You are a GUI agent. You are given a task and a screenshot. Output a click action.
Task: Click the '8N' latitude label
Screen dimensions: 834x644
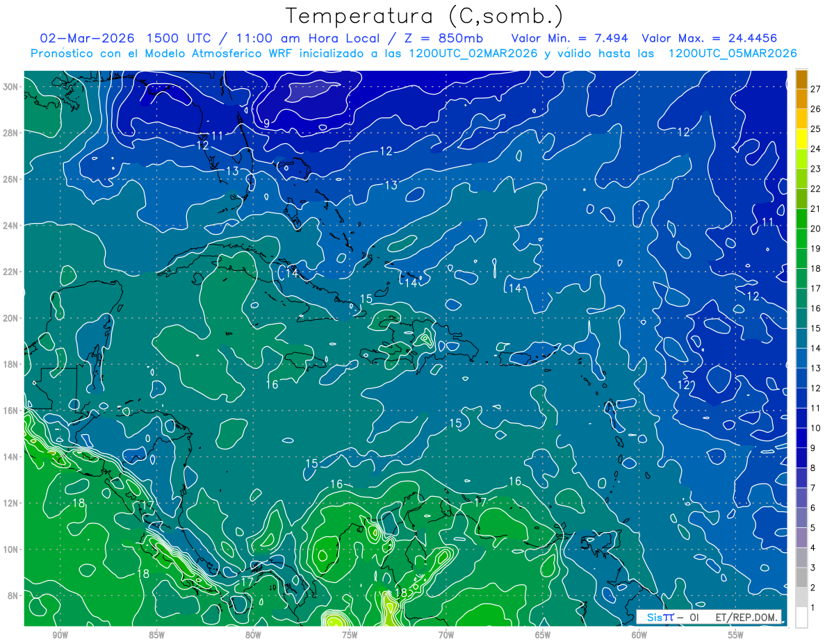click(x=14, y=595)
